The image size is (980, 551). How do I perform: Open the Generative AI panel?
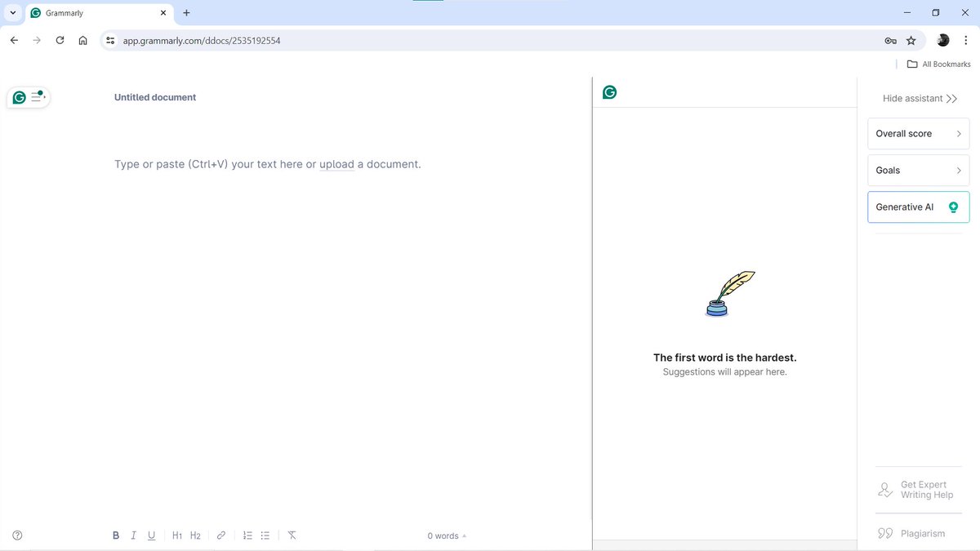click(x=919, y=207)
